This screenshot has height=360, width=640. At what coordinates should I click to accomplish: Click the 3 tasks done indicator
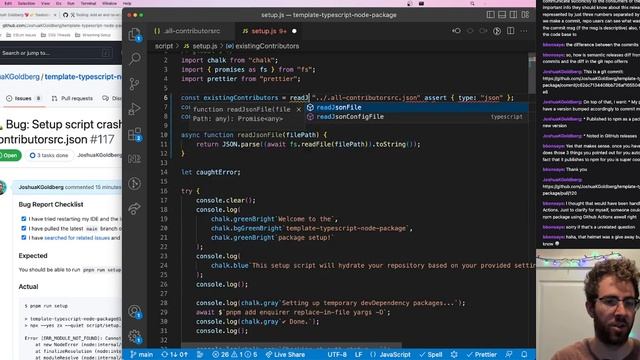tap(49, 156)
